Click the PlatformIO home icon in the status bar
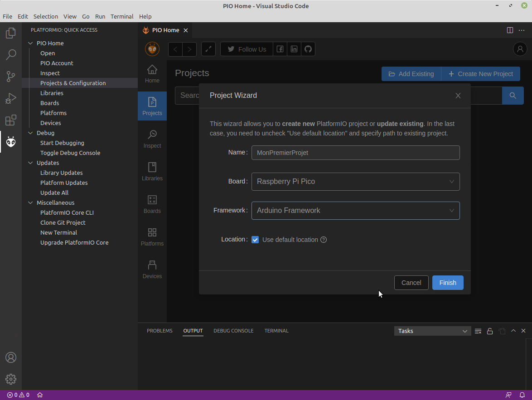The image size is (532, 400). (x=40, y=395)
